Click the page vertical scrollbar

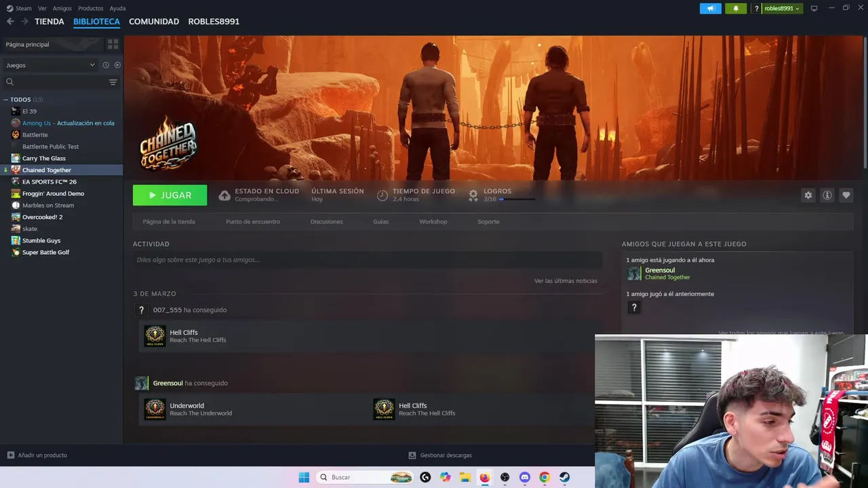[x=865, y=102]
